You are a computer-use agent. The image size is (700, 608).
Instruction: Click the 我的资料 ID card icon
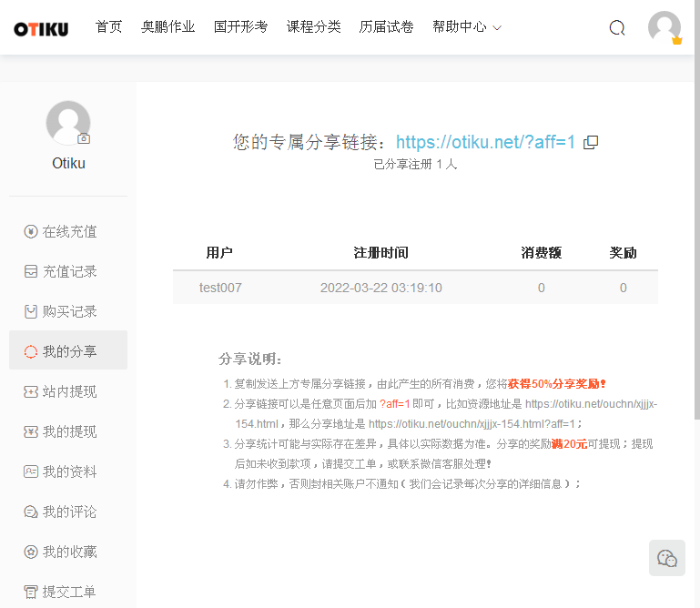pos(30,471)
